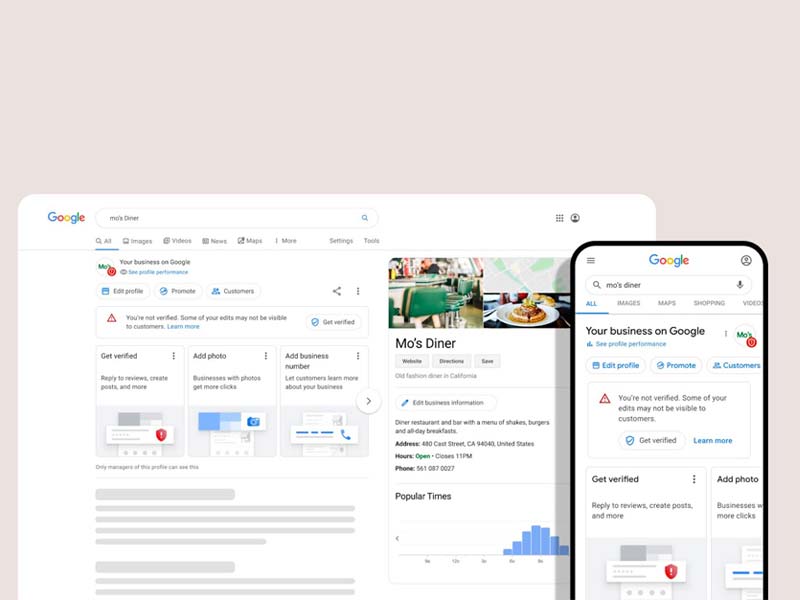Click mobile See profile performance link
The width and height of the screenshot is (800, 600).
point(631,344)
